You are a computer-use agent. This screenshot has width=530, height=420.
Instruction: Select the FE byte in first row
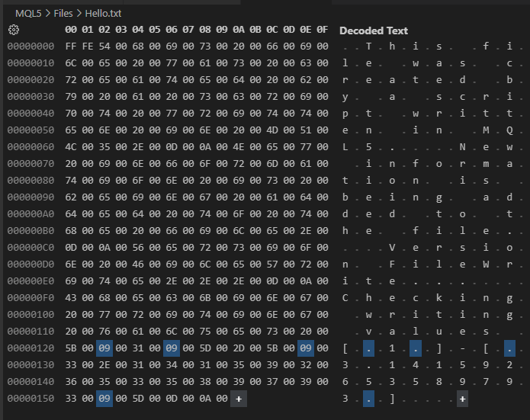pyautogui.click(x=88, y=46)
